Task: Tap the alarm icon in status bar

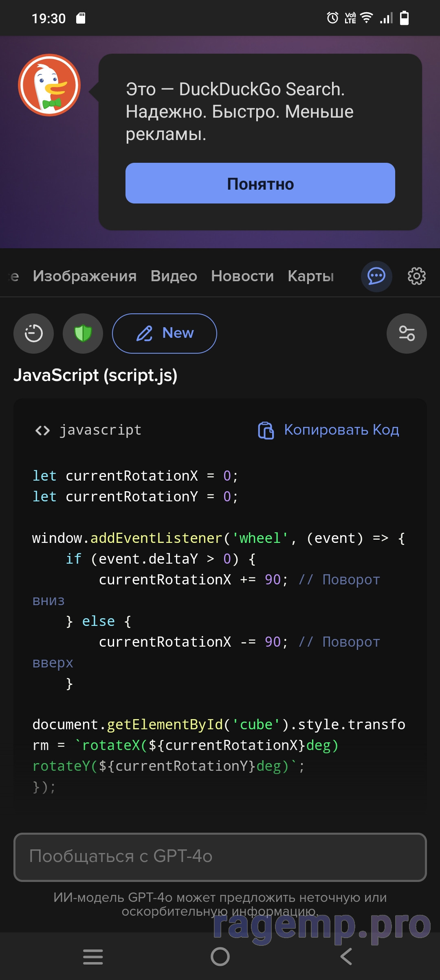Action: coord(332,18)
